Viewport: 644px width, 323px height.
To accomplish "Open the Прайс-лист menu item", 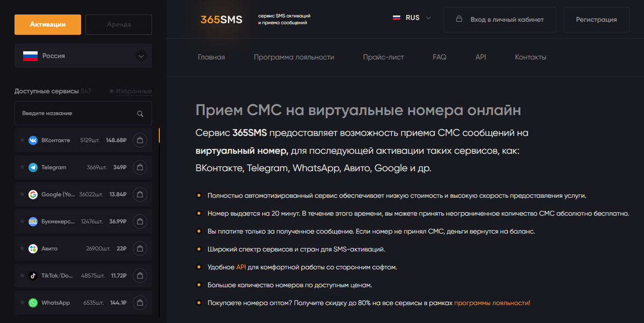I will tap(383, 57).
